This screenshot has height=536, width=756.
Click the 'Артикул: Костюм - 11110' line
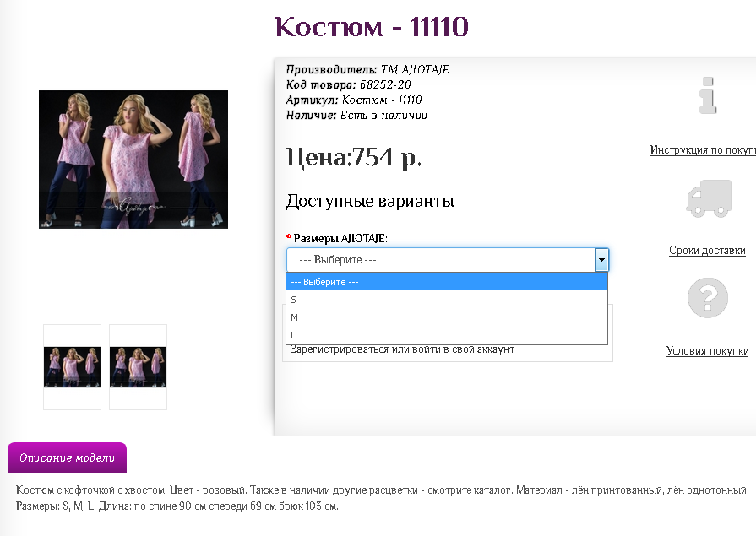[x=354, y=100]
